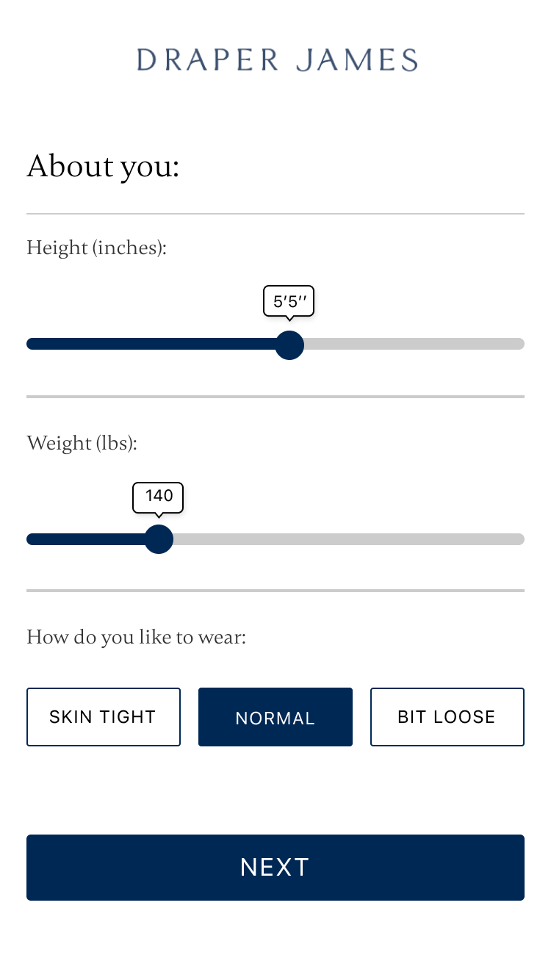The height and width of the screenshot is (980, 551).
Task: Click the weight slider handle
Action: [x=159, y=539]
